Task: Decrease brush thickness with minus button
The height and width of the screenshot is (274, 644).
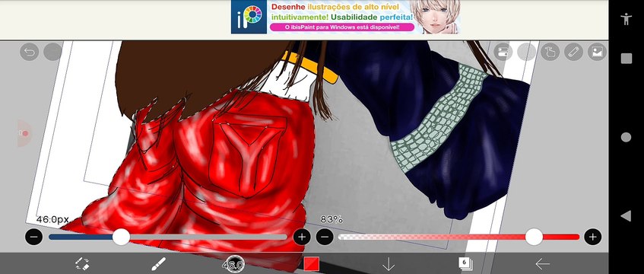Action: point(33,237)
